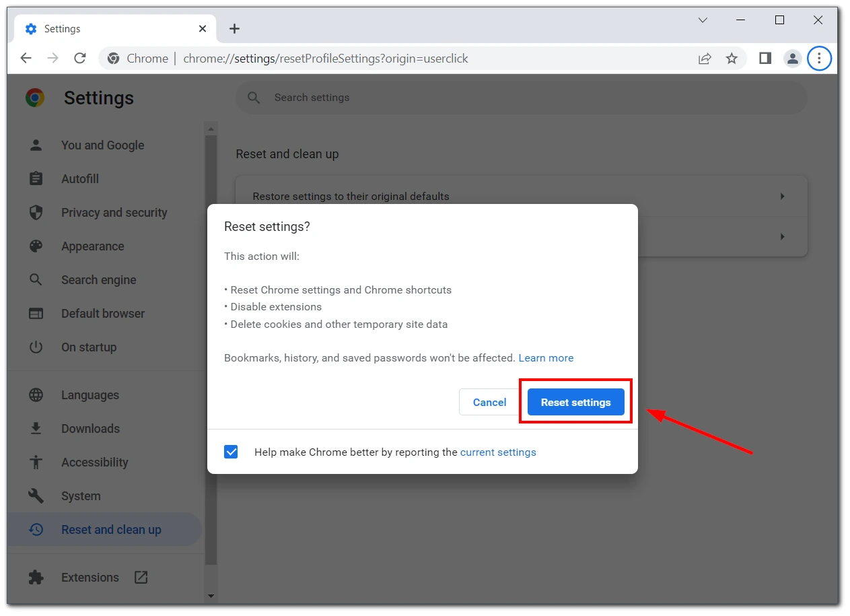Select Reset and clean up section
Screen dimensions: 850x616
tap(105, 530)
